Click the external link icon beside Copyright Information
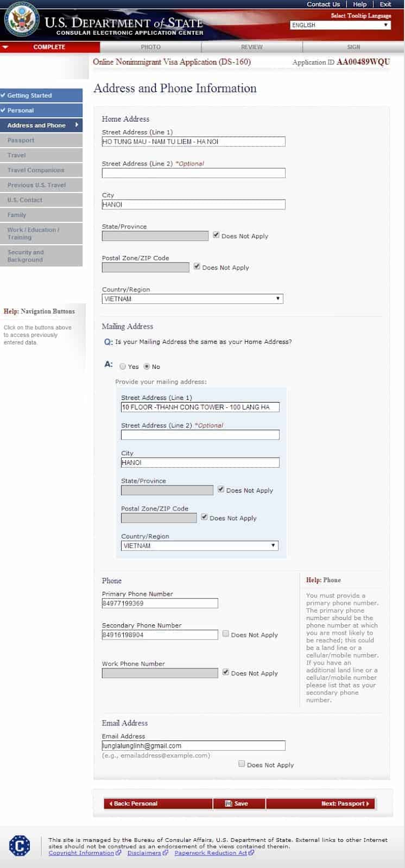This screenshot has height=868, width=405. [x=118, y=853]
